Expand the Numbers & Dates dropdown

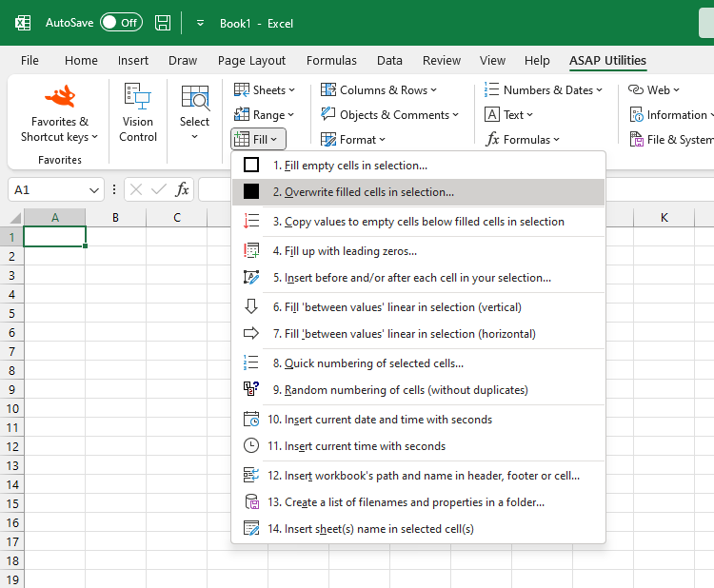coord(544,90)
